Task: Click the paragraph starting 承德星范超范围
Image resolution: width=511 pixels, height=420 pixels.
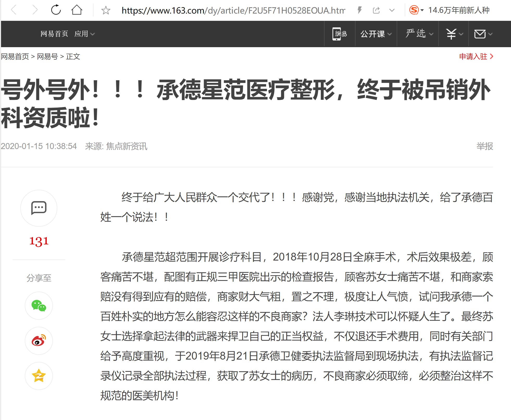Action: (x=297, y=326)
